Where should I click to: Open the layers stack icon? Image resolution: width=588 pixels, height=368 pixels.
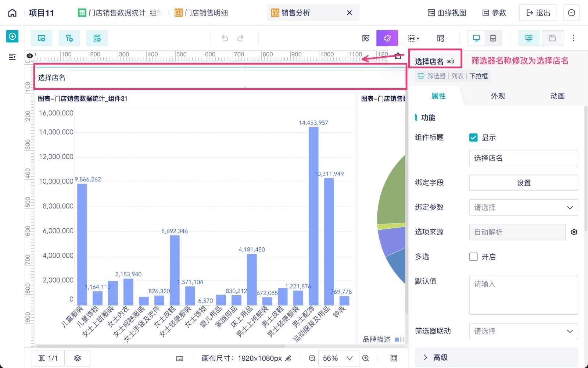pyautogui.click(x=78, y=358)
